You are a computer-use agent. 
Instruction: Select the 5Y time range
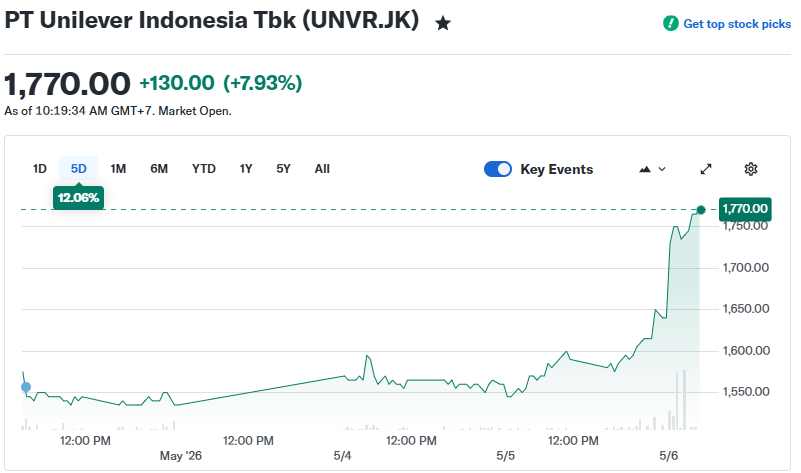[x=283, y=169]
